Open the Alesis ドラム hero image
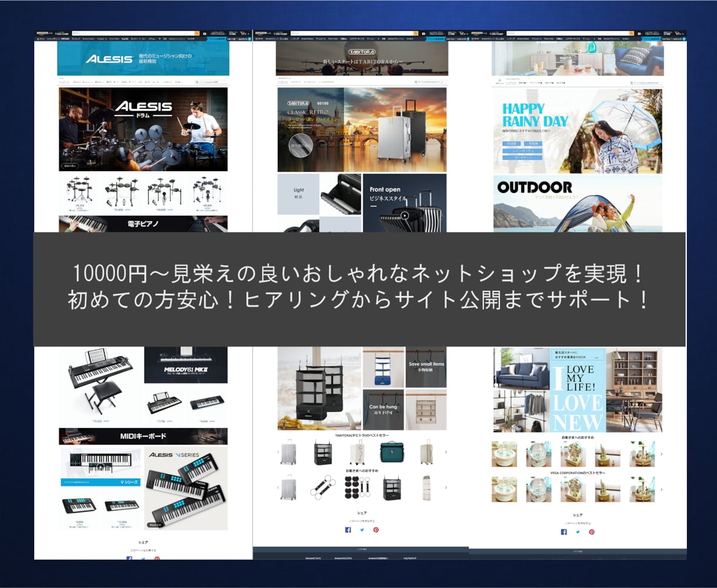The image size is (717, 588). tap(143, 129)
